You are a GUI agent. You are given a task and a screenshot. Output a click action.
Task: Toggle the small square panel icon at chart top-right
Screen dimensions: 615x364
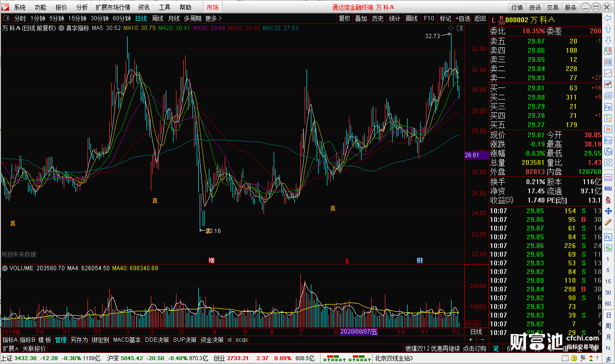coord(459,29)
